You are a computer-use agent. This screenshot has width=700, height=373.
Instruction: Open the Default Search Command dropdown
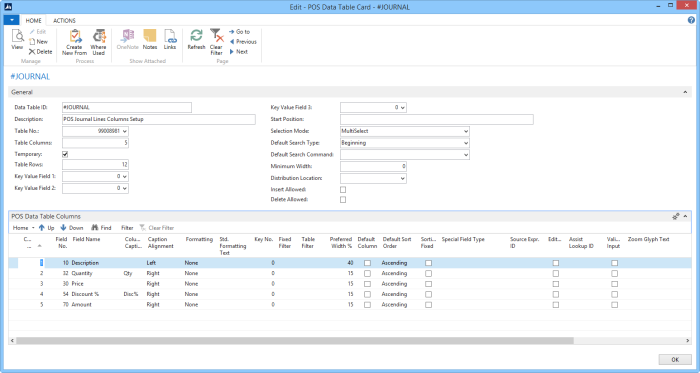point(466,154)
